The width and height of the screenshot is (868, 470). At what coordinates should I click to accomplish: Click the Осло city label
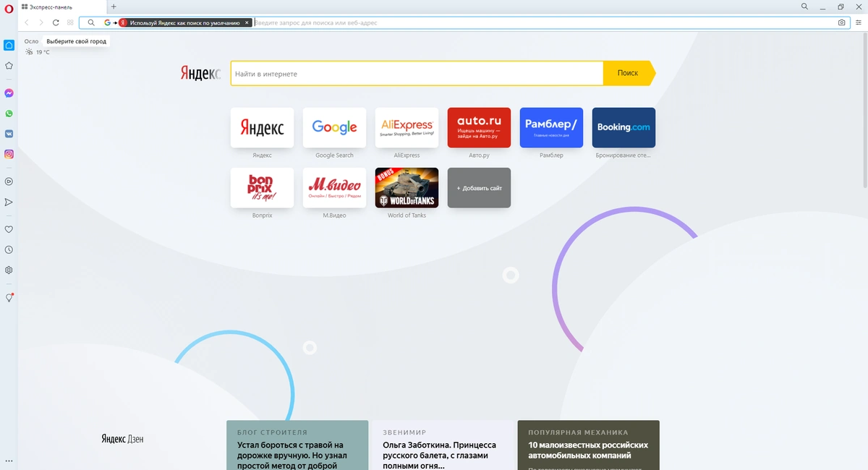pos(31,41)
